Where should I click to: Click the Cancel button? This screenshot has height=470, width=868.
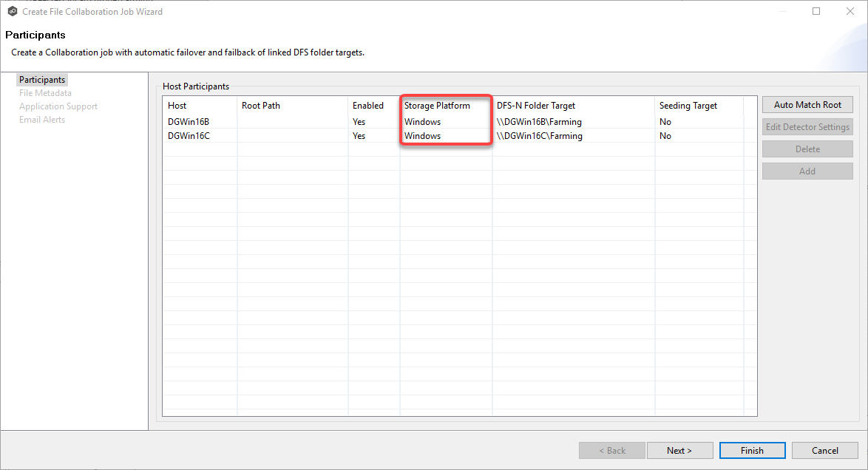[824, 450]
